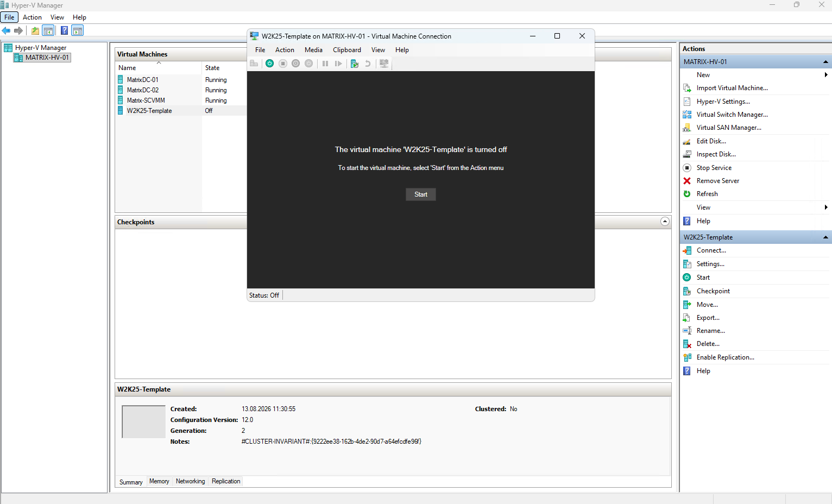Screen dimensions: 832x504
Task: Open the Clipboard menu in VM Connection
Action: tap(347, 50)
